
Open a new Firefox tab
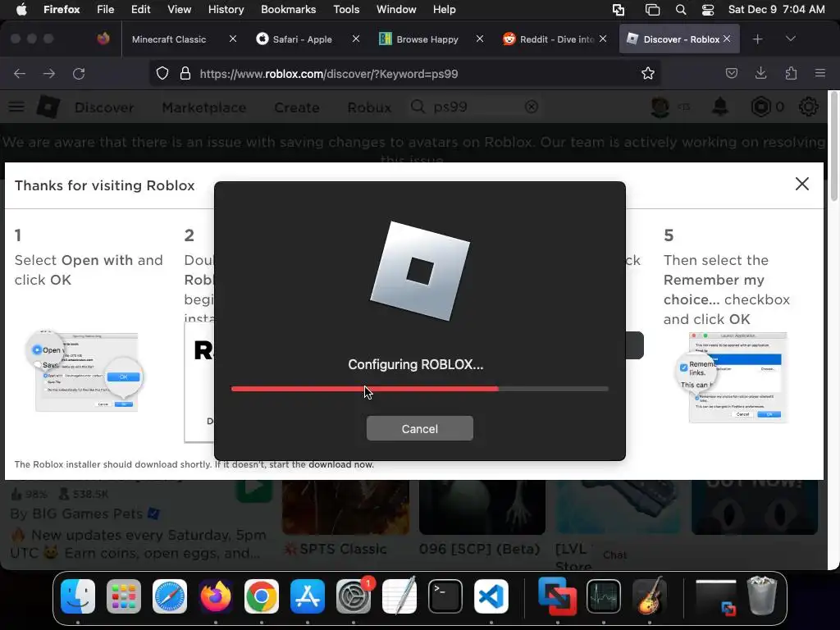coord(757,39)
